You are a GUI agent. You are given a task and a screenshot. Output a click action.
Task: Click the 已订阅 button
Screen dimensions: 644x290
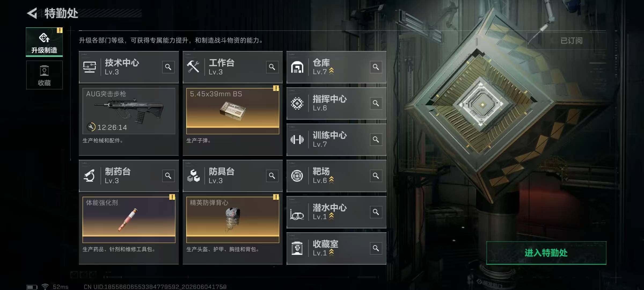[x=566, y=41]
